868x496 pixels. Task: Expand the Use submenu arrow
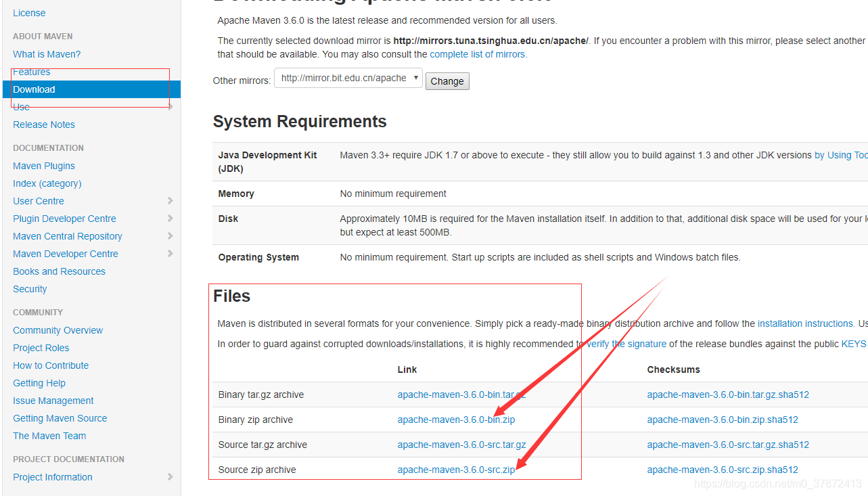(170, 107)
